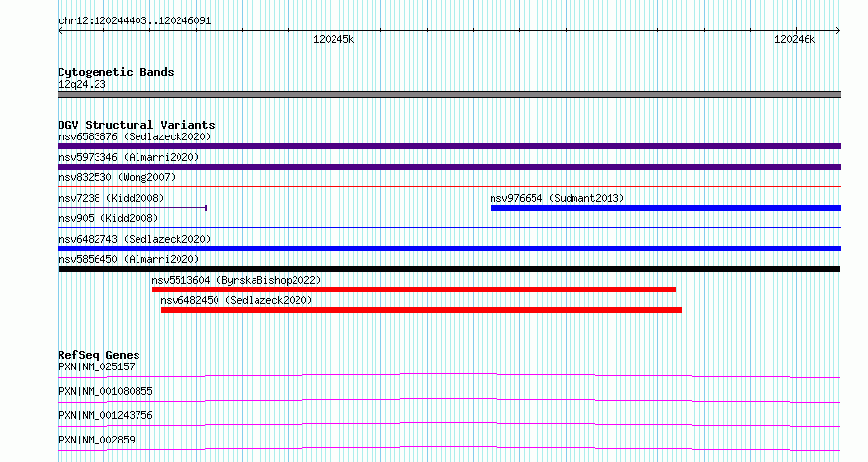Click the red bar for nsv5513604
The height and width of the screenshot is (462, 868).
tap(414, 289)
